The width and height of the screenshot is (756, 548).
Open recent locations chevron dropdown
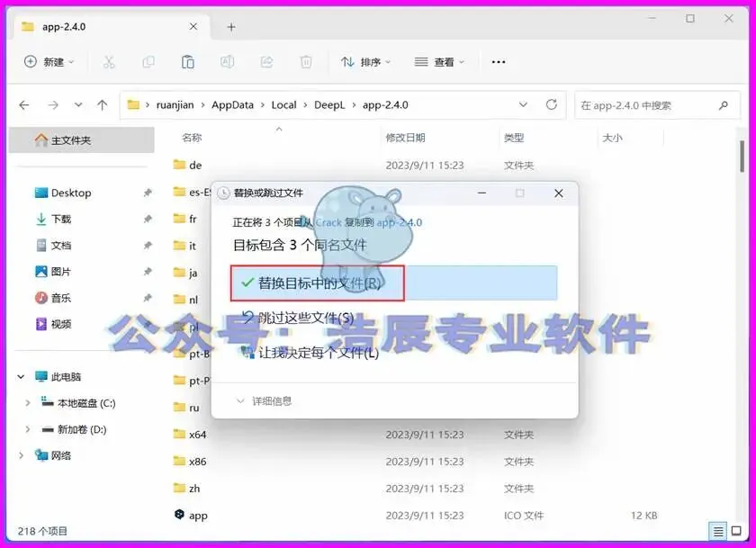78,105
